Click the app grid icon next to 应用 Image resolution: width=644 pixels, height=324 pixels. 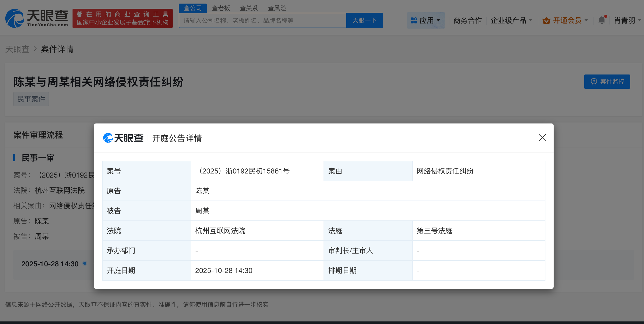point(414,20)
